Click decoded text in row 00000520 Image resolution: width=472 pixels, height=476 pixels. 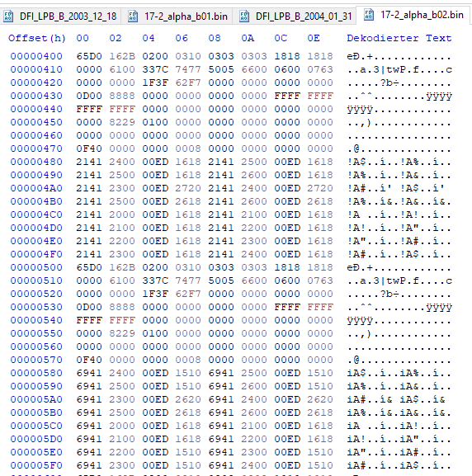[x=399, y=294]
